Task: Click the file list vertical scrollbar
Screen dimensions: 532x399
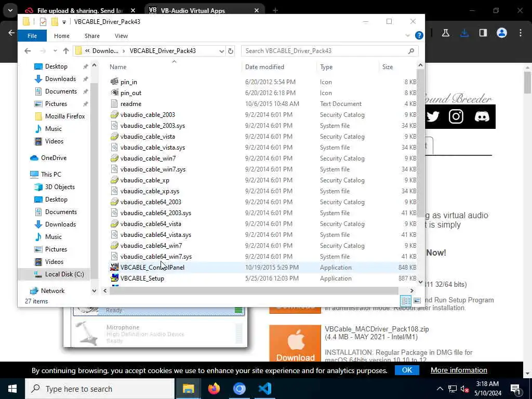Action: click(420, 142)
